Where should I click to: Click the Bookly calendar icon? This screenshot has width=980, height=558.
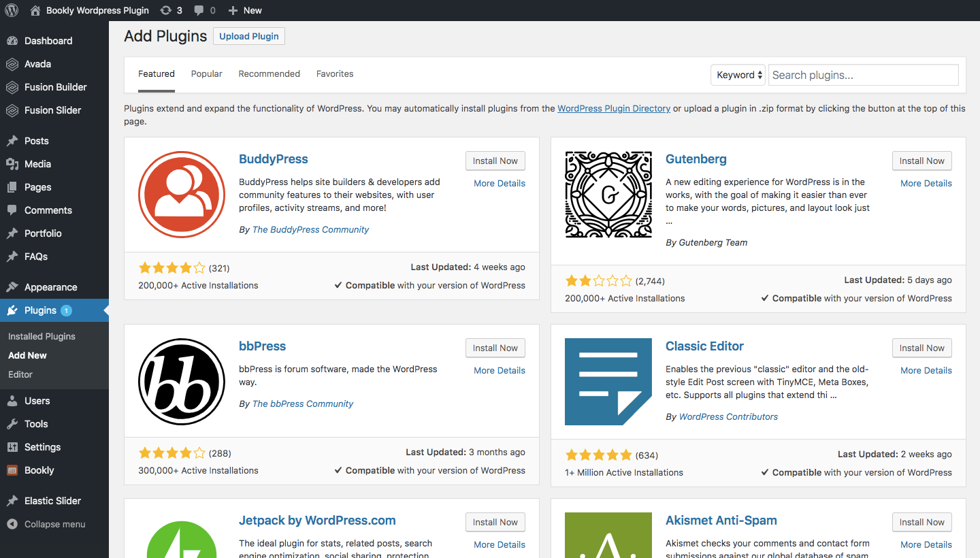12,470
